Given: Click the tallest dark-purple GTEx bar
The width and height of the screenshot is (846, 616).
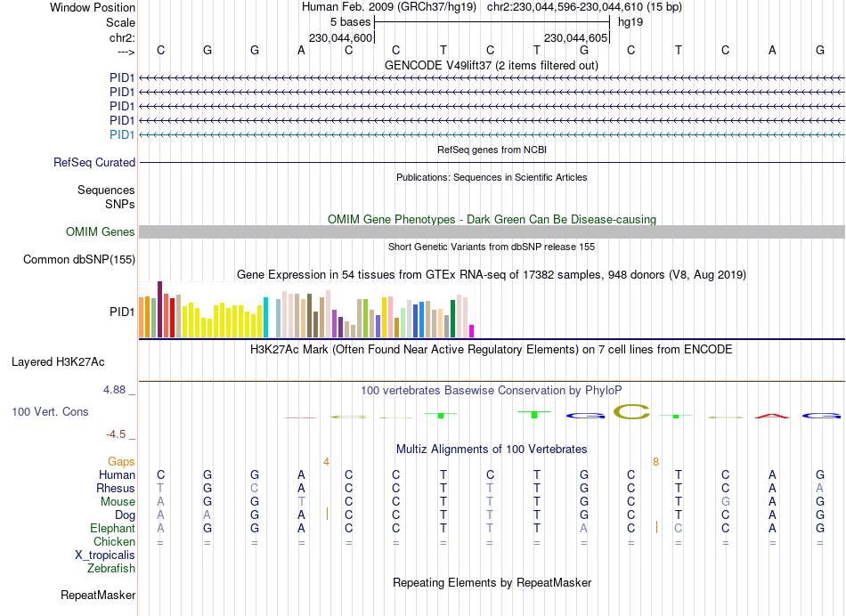Looking at the screenshot, I should tap(159, 309).
